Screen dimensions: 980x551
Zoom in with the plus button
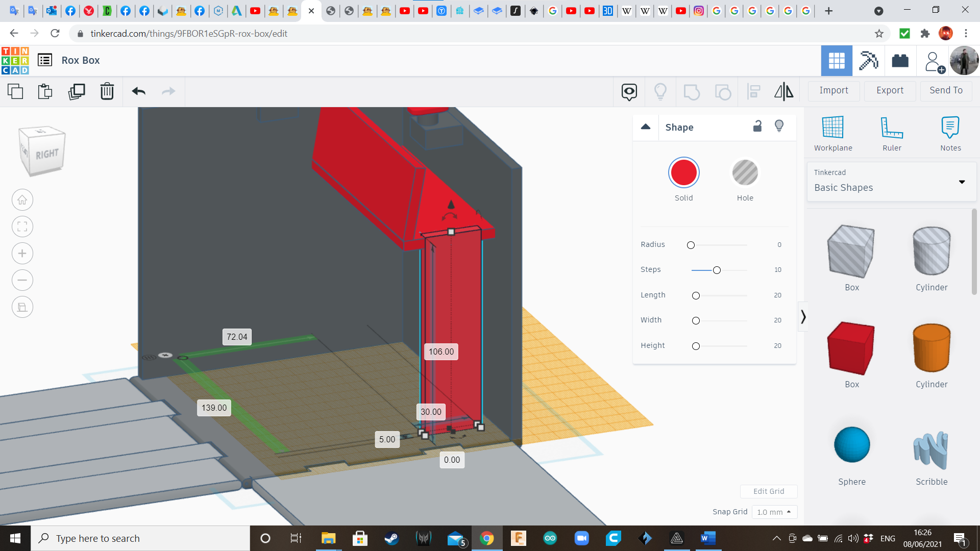(x=22, y=254)
